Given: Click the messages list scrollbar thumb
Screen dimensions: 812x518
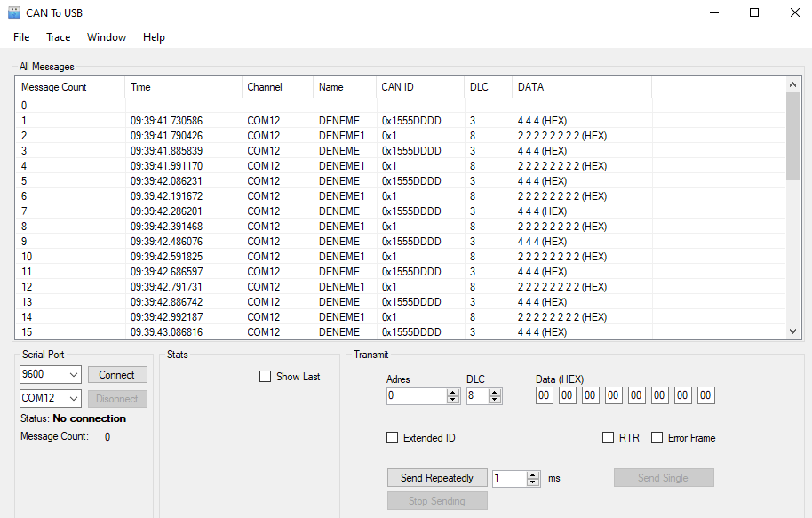Looking at the screenshot, I should (792, 136).
